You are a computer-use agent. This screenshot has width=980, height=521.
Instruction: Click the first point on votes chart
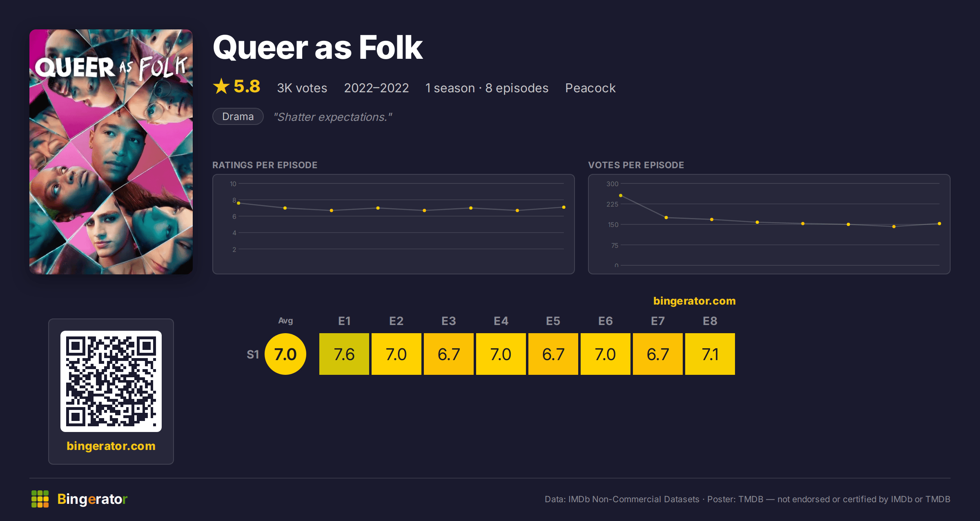click(621, 196)
